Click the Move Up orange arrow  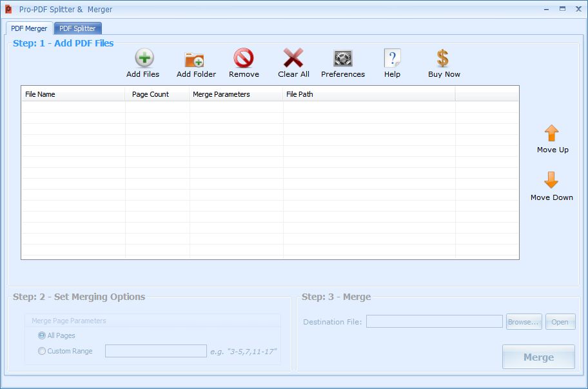(x=551, y=133)
